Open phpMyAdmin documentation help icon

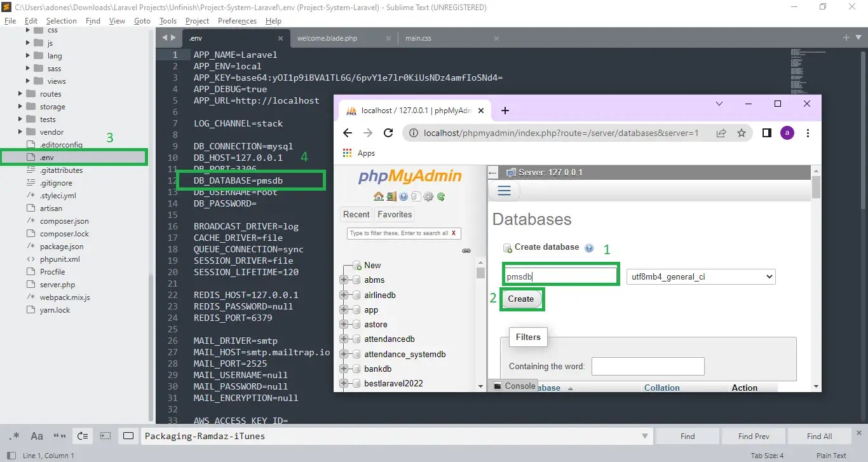[404, 196]
